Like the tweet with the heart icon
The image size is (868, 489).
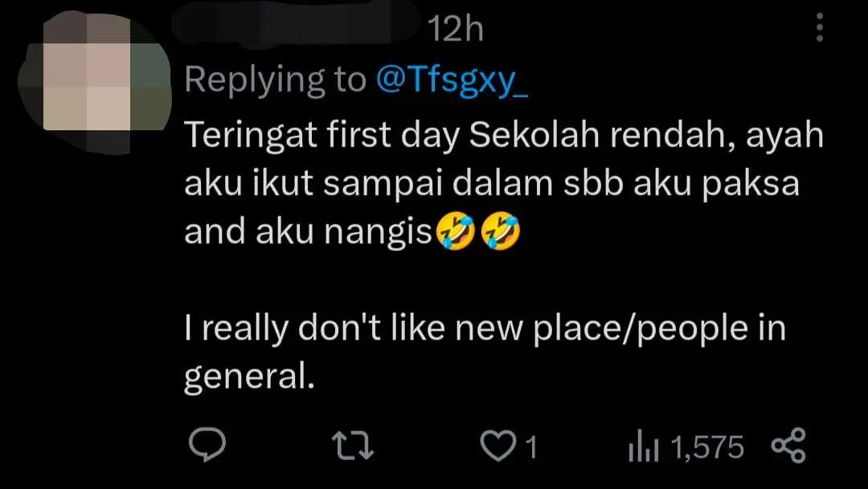tap(501, 446)
